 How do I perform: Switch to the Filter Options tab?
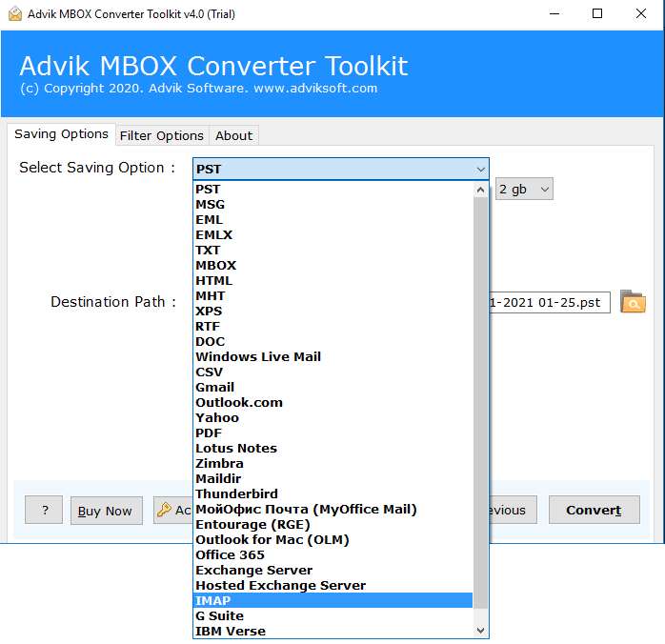(162, 135)
